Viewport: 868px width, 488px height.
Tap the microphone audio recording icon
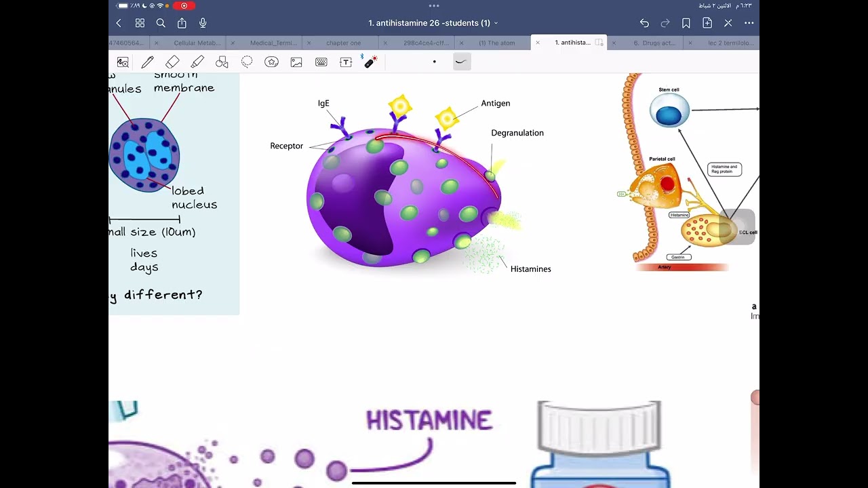pos(203,23)
